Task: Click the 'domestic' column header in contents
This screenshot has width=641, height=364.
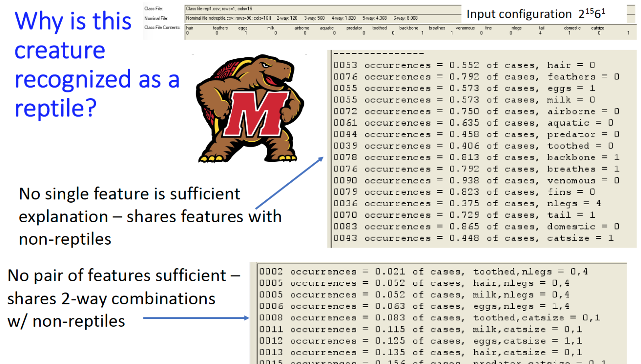Action: click(x=572, y=28)
